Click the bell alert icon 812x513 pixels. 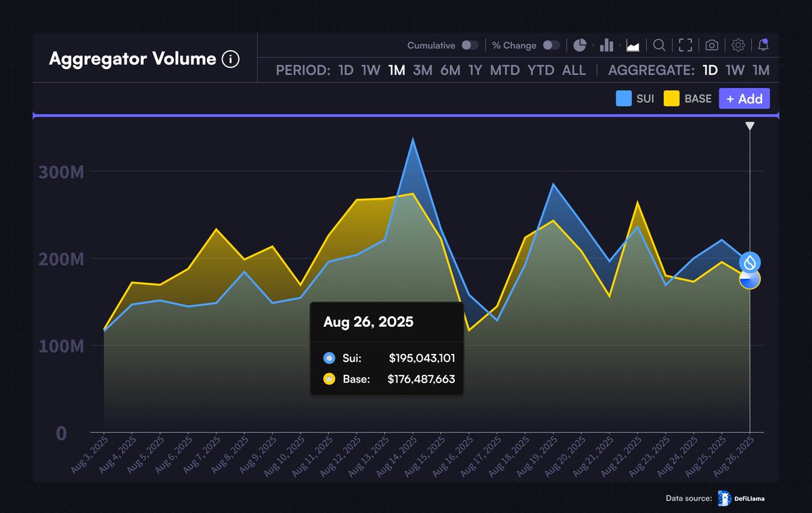pyautogui.click(x=763, y=45)
